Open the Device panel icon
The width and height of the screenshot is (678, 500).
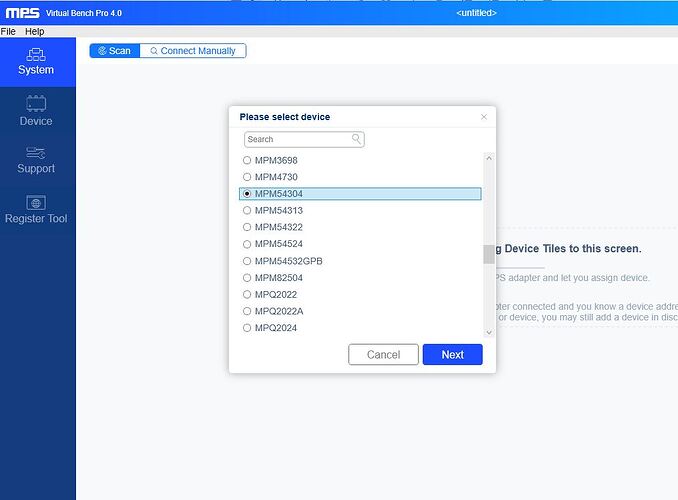coord(36,104)
